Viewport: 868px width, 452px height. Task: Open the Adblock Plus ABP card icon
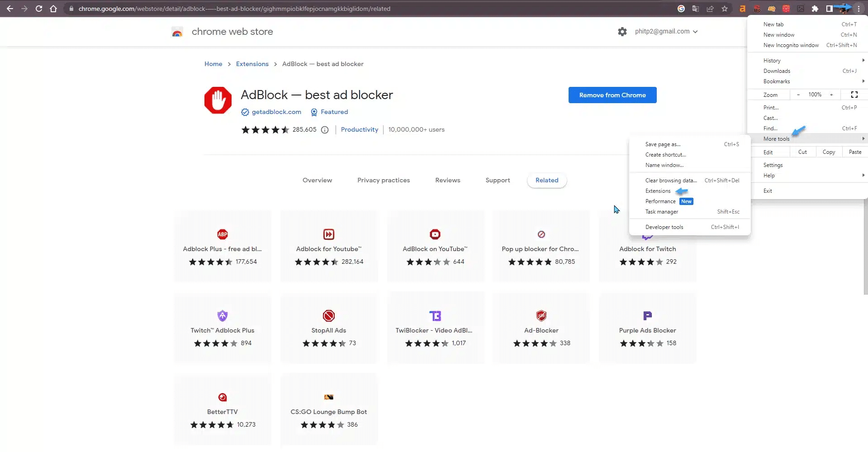coord(223,234)
